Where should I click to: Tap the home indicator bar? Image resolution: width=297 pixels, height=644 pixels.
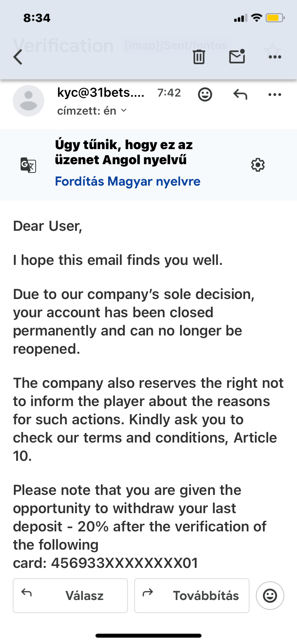pyautogui.click(x=148, y=636)
